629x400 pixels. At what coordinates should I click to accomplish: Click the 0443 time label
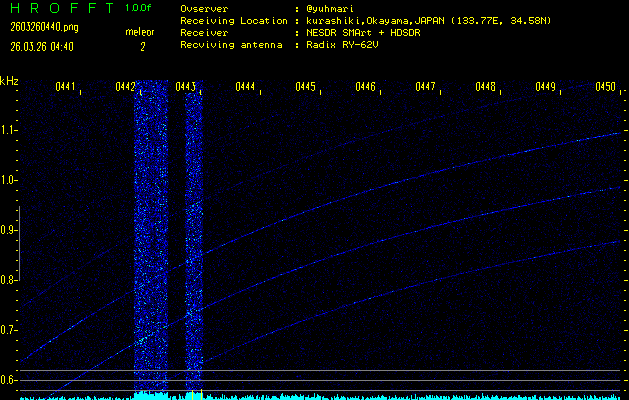tap(185, 87)
